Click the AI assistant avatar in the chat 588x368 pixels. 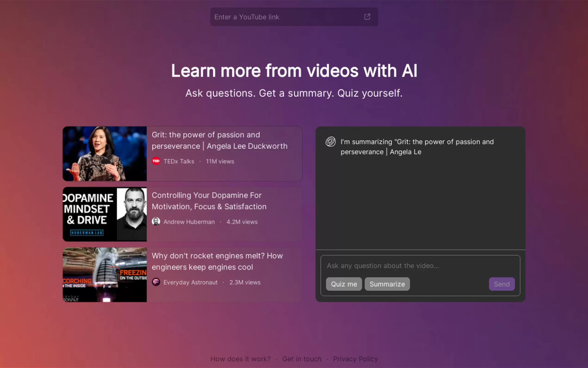331,142
